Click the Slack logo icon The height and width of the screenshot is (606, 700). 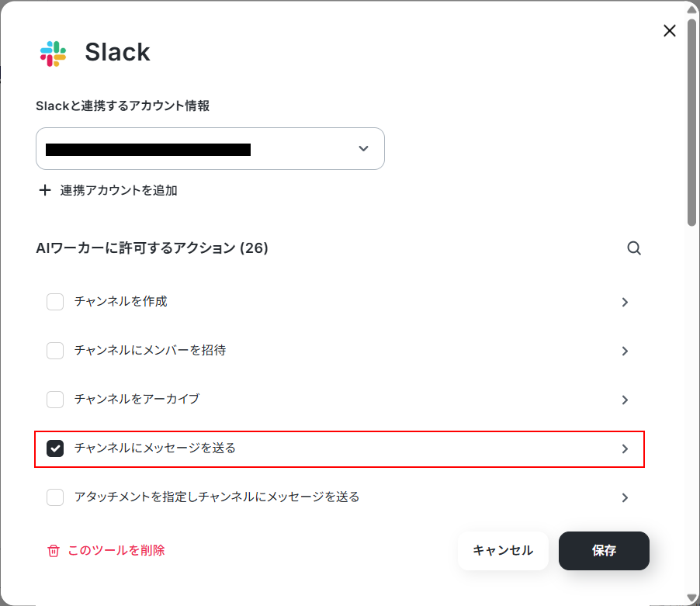pos(53,54)
